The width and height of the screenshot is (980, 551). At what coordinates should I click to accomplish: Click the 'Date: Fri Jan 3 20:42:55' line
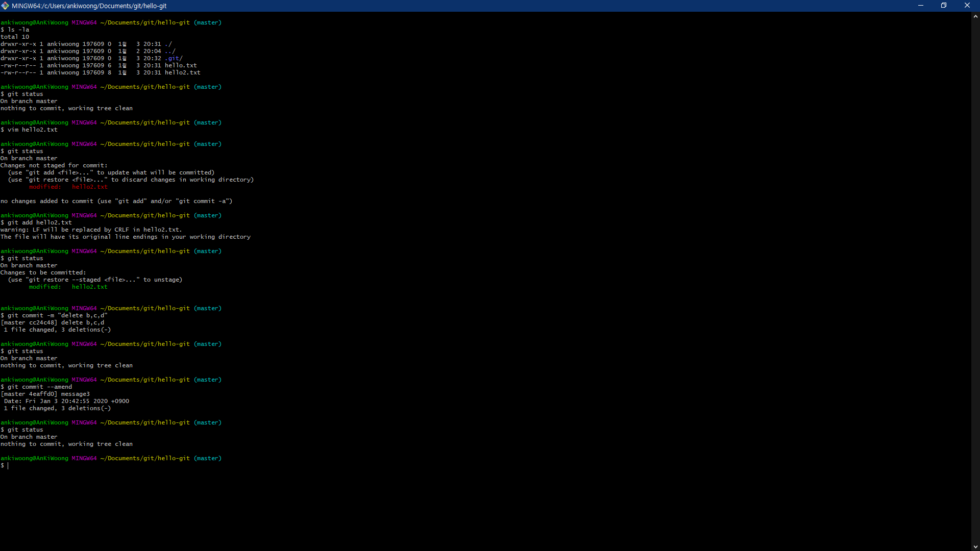click(66, 402)
